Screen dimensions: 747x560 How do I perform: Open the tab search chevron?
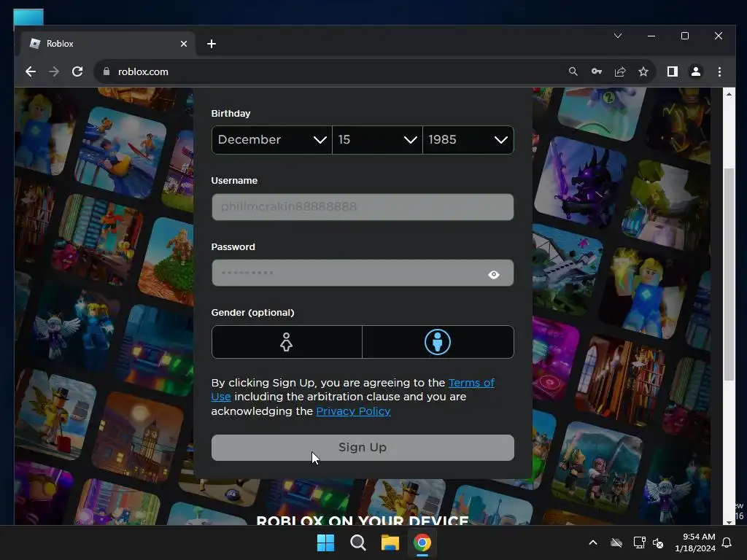coord(618,36)
